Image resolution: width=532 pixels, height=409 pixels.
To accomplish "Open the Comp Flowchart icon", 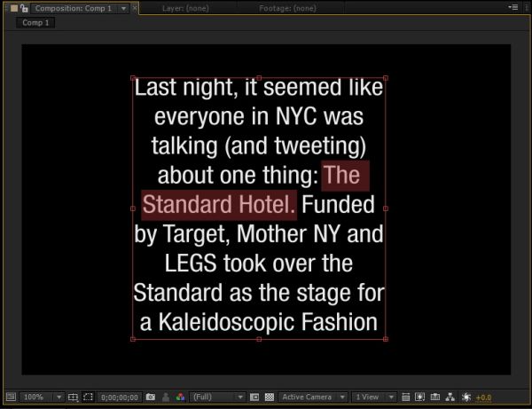I will tap(450, 397).
